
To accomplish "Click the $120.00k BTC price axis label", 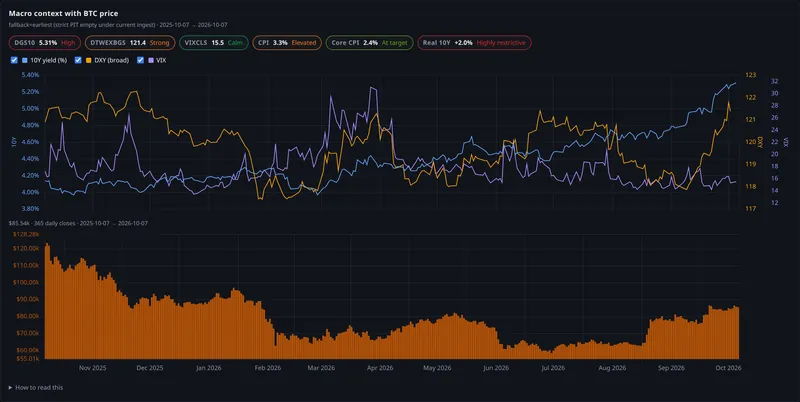I will pyautogui.click(x=26, y=248).
